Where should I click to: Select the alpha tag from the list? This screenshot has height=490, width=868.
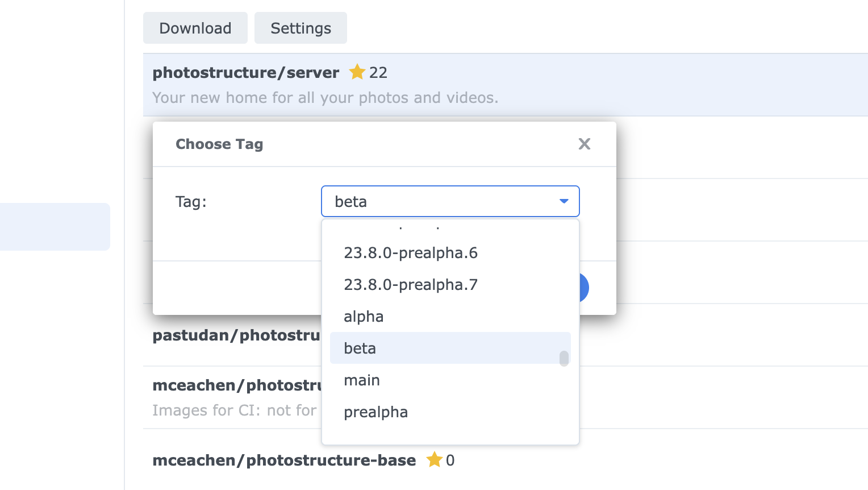pyautogui.click(x=364, y=317)
